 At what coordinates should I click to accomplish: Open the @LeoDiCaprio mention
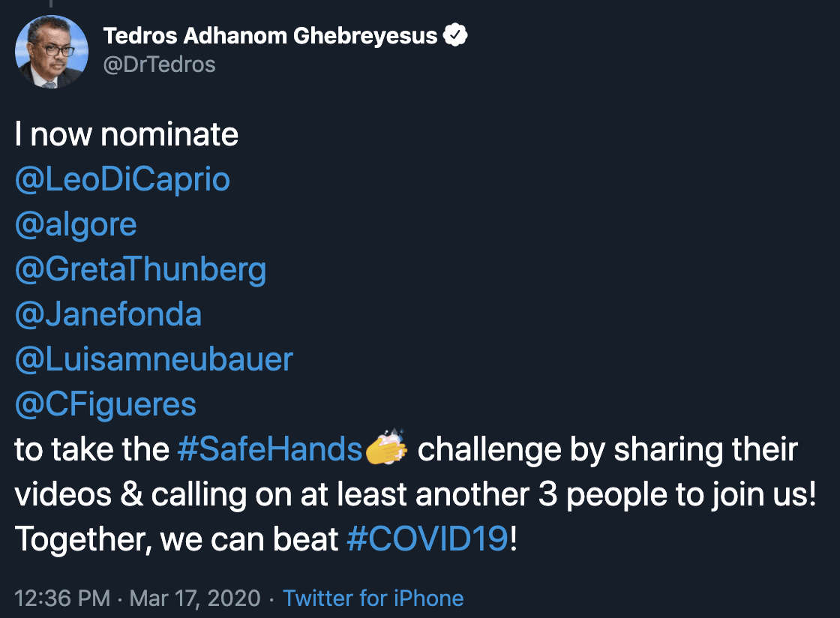pos(122,180)
